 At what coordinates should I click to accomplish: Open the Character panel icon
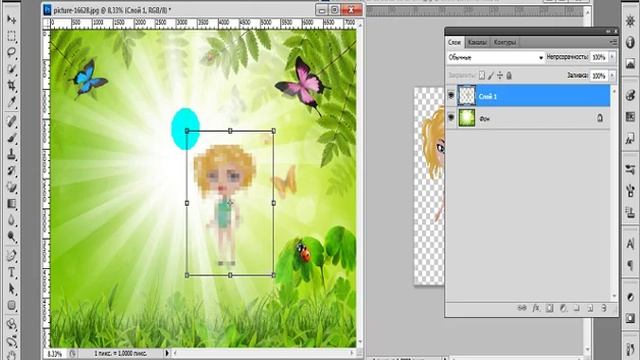click(x=630, y=244)
